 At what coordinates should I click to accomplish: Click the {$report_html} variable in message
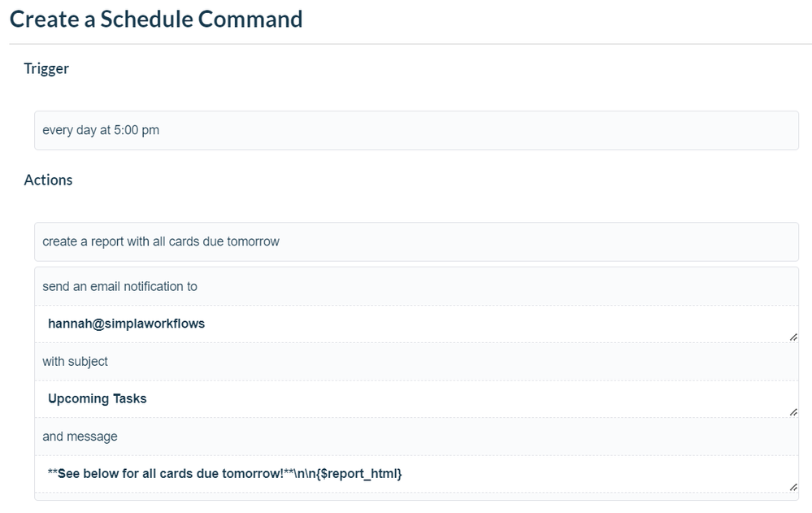[358, 474]
